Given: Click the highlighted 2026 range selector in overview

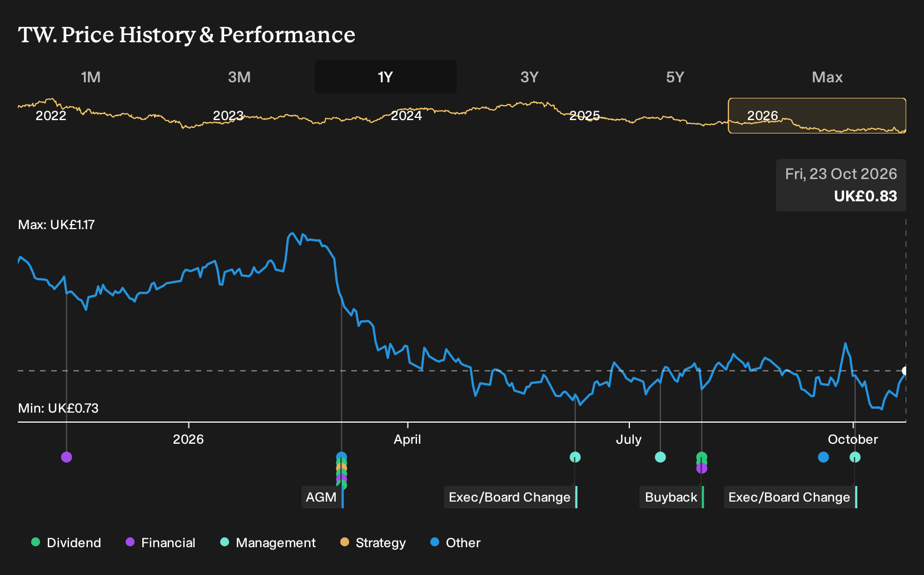Looking at the screenshot, I should tap(817, 116).
